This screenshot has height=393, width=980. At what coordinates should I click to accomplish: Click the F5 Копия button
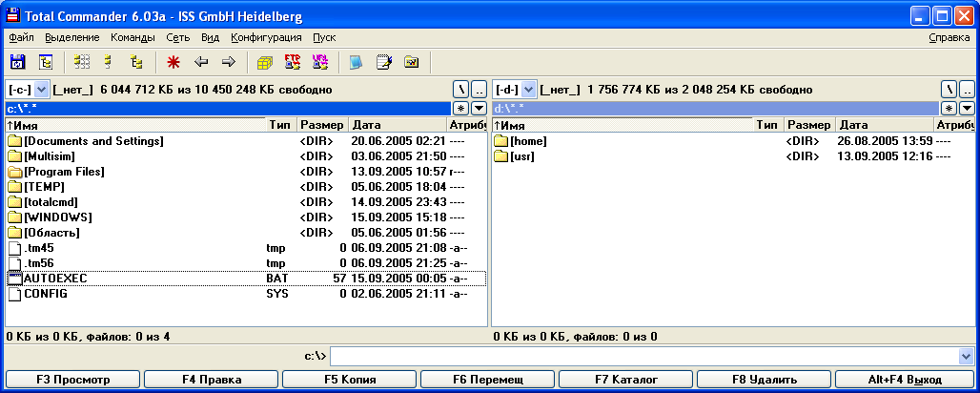[349, 380]
